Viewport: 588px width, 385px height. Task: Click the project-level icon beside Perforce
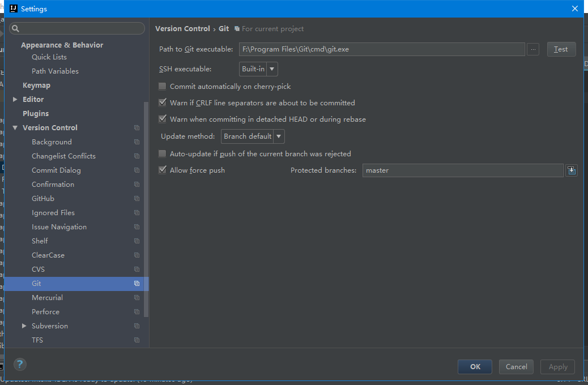point(137,312)
